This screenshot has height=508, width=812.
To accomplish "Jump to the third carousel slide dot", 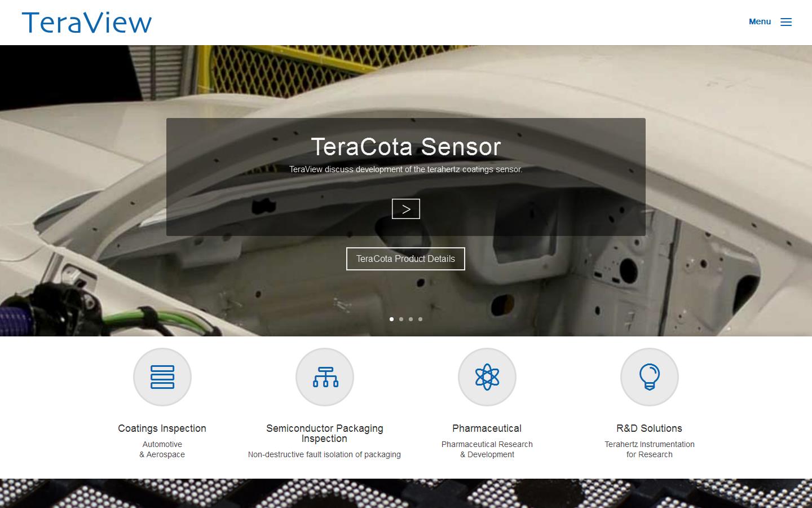I will (x=411, y=319).
